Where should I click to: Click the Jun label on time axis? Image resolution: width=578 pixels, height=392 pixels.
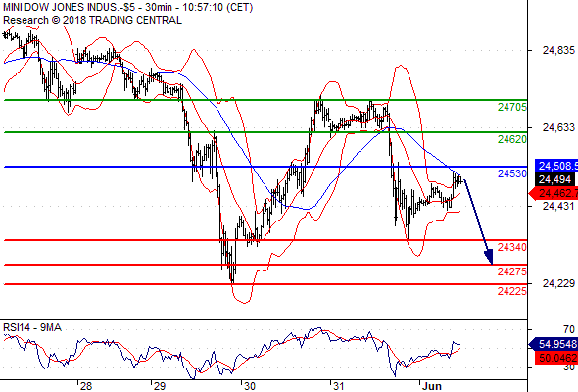coord(432,386)
